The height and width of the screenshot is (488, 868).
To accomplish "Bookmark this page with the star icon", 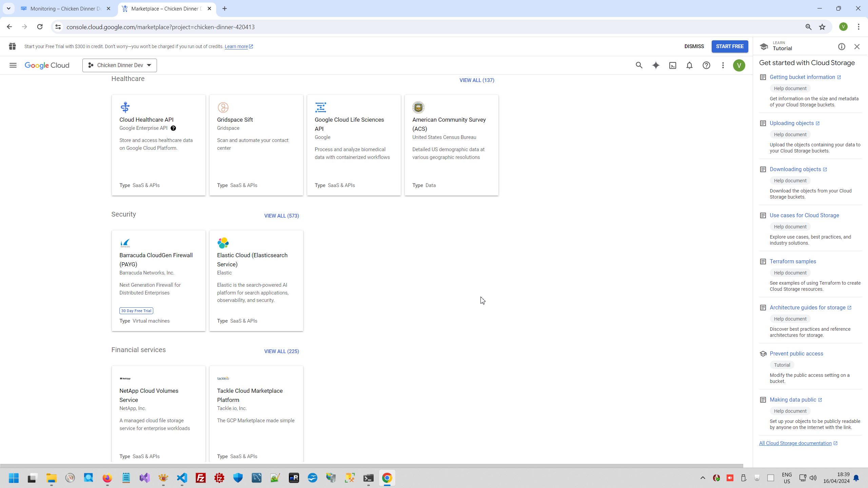I will [822, 27].
